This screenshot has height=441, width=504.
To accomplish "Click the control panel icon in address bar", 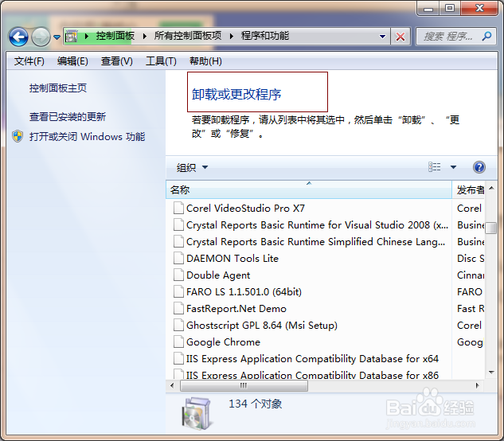I will click(x=72, y=37).
